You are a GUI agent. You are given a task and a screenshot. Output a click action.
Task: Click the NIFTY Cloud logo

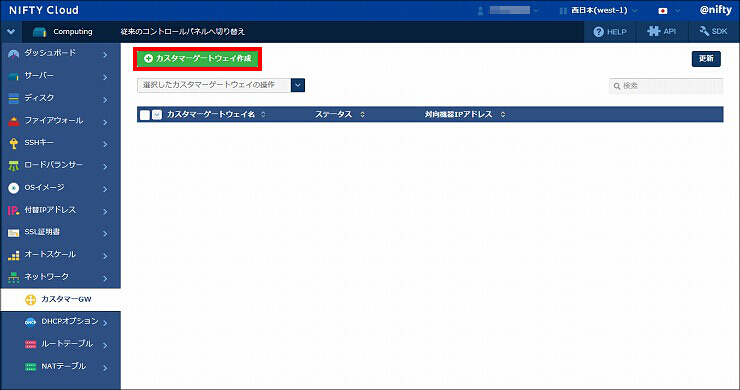44,10
